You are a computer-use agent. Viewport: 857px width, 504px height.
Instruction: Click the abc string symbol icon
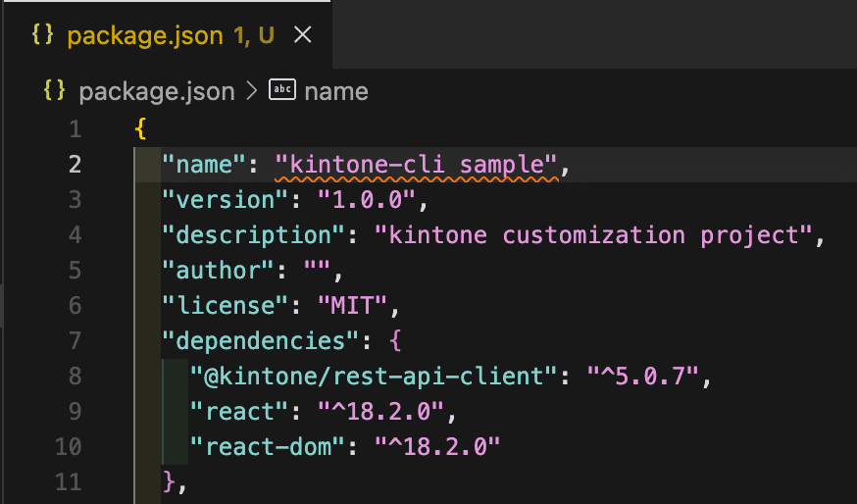(282, 89)
